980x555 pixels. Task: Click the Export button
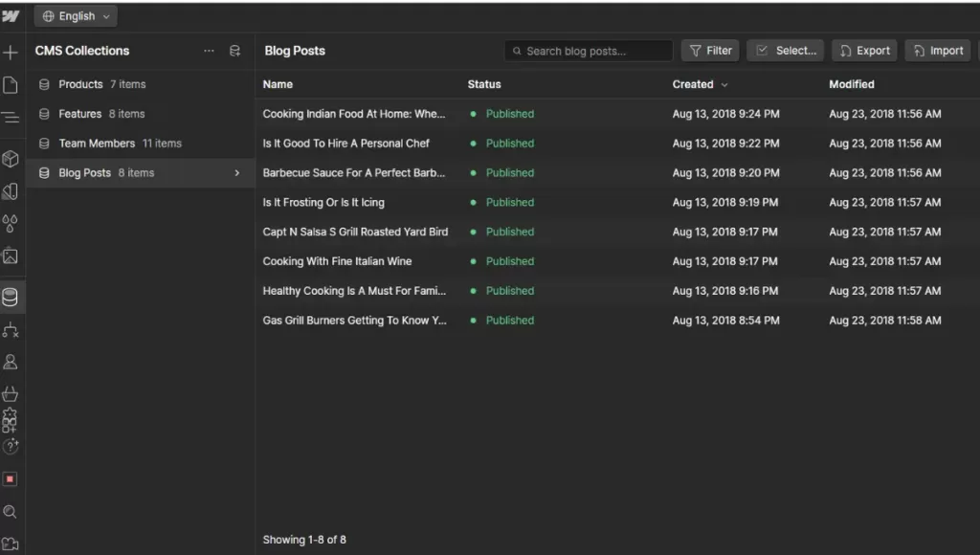pos(865,51)
